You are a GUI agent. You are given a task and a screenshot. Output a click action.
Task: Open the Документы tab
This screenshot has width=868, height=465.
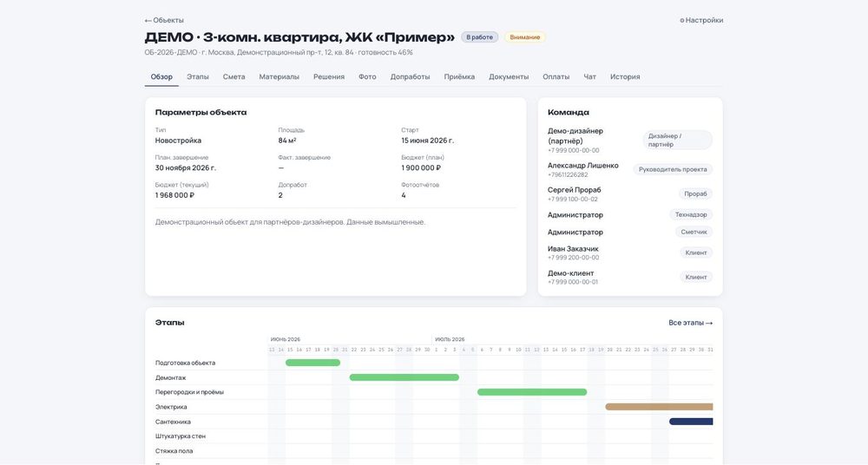508,77
